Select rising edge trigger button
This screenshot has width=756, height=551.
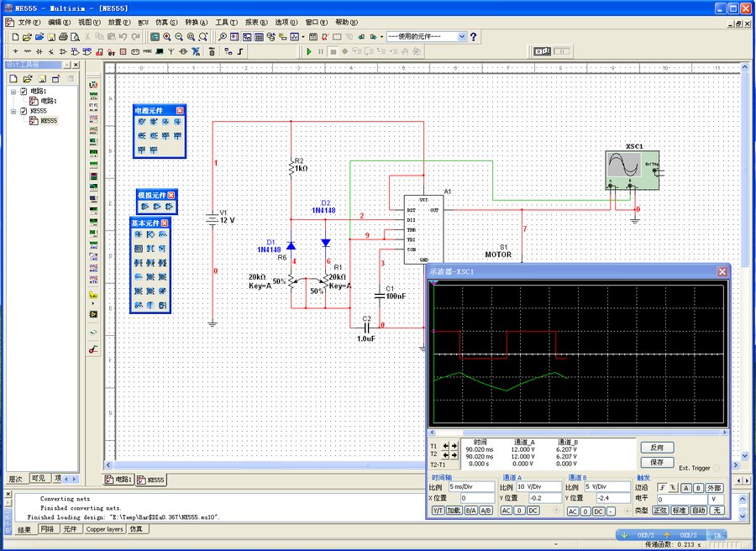(x=663, y=488)
